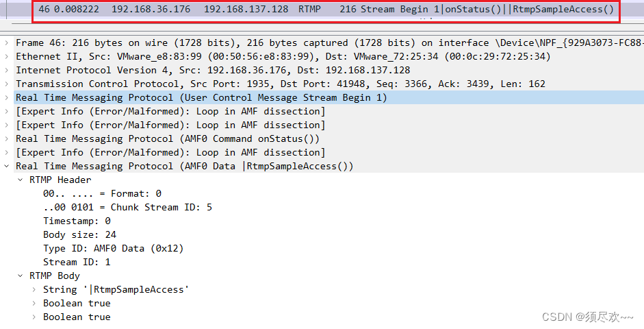Viewport: 644px width, 329px height.
Task: Expand the Frame 46 details
Action: click(x=7, y=42)
